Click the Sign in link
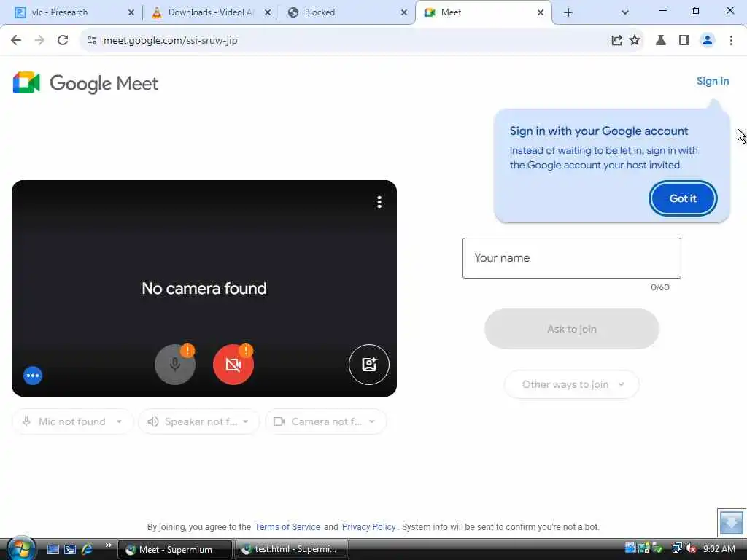Viewport: 747px width, 560px height. coord(713,82)
